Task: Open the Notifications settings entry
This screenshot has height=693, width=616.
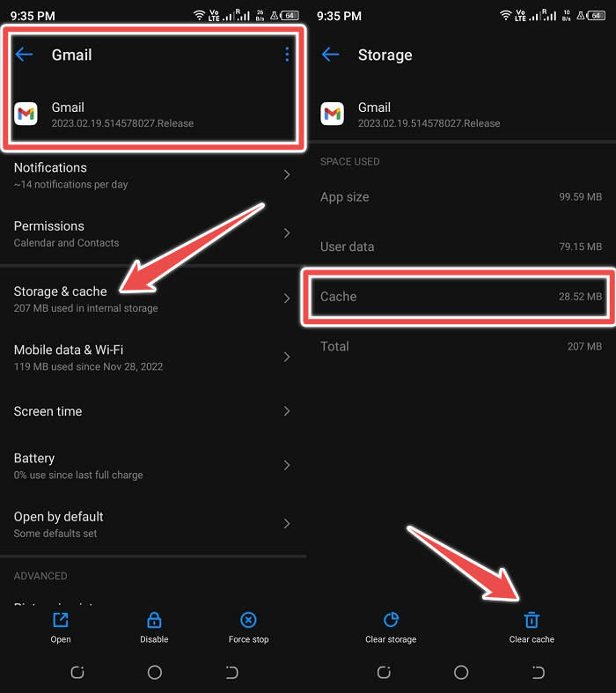Action: (x=153, y=175)
